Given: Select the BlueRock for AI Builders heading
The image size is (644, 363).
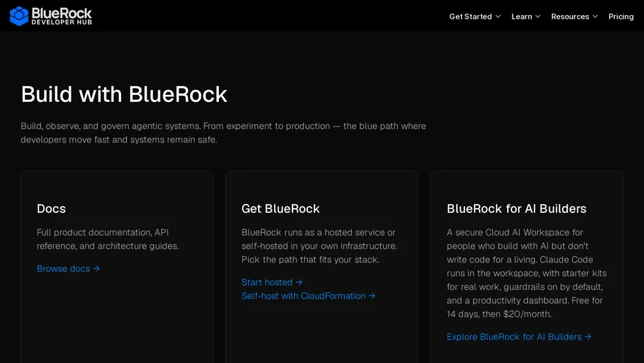Looking at the screenshot, I should pyautogui.click(x=517, y=209).
